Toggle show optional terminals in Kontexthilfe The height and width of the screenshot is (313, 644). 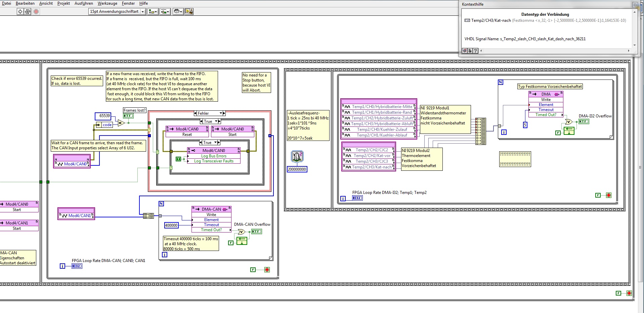pyautogui.click(x=465, y=51)
